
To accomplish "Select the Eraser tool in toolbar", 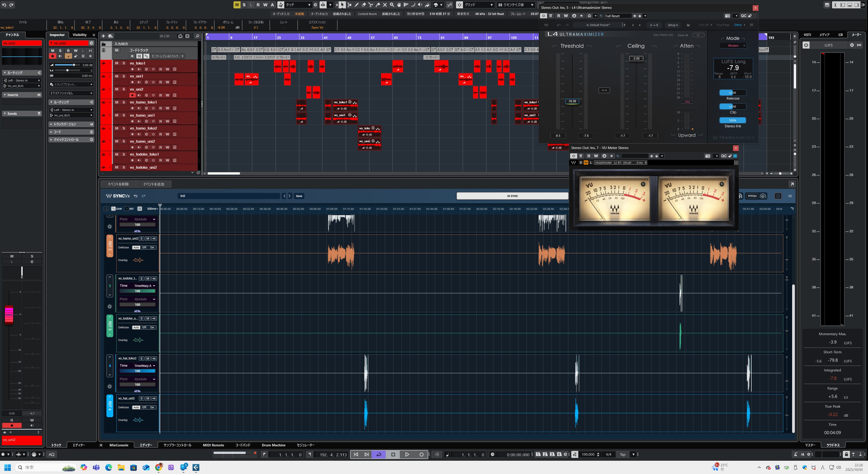I will [x=364, y=5].
